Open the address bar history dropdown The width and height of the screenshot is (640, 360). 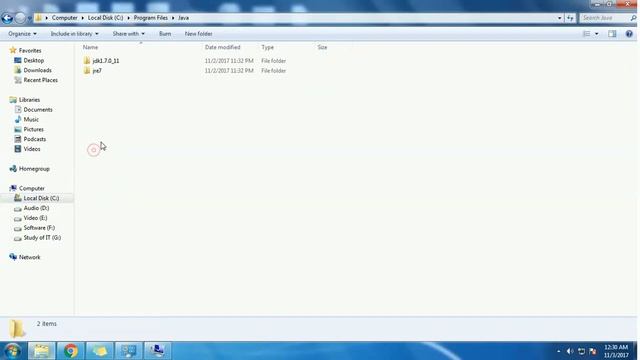tap(560, 18)
